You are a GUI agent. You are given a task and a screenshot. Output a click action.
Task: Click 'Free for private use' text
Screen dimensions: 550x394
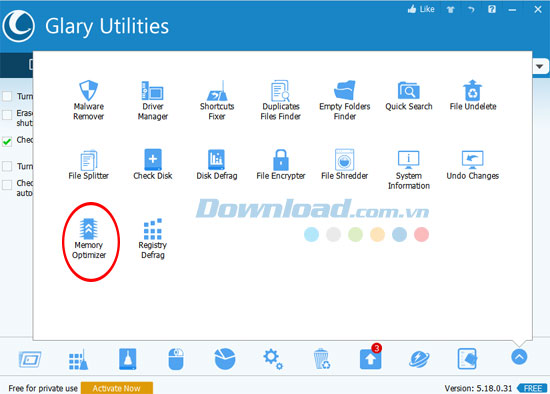[43, 388]
